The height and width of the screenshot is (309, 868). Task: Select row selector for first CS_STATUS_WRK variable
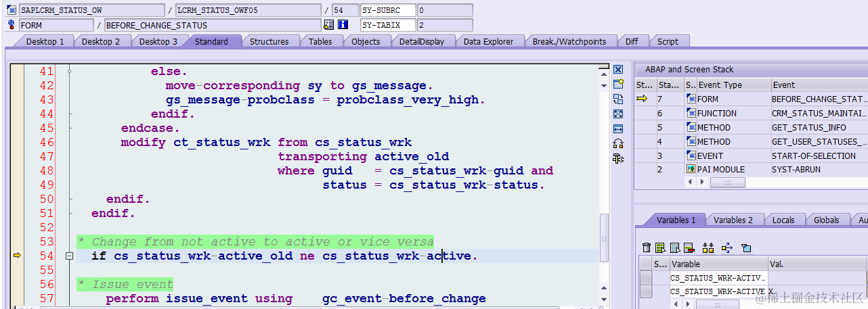pyautogui.click(x=646, y=278)
